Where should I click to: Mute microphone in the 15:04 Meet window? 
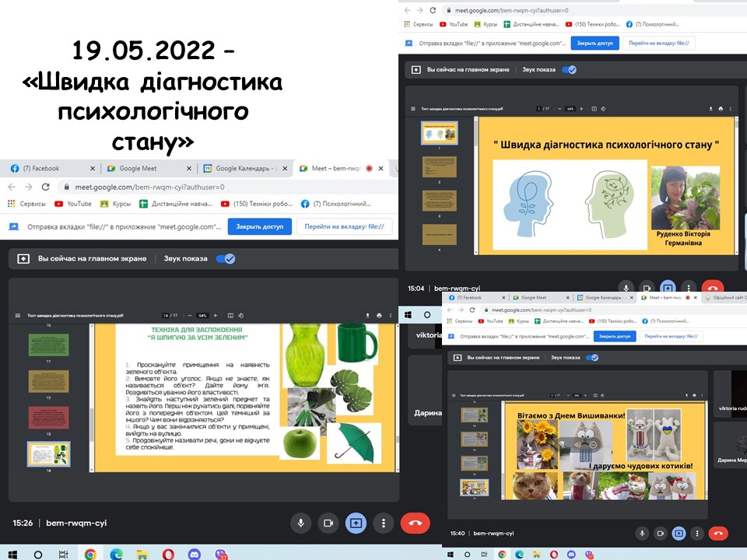click(x=626, y=288)
